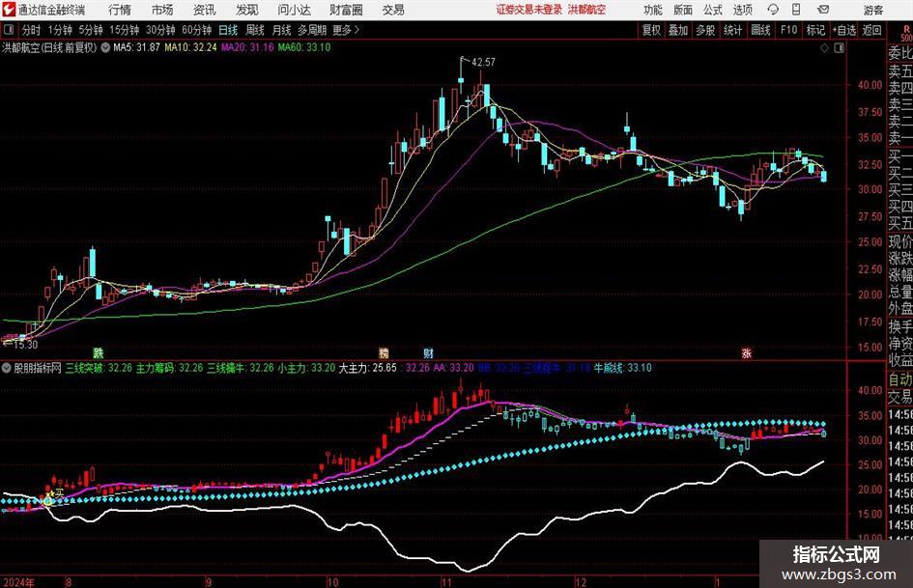The width and height of the screenshot is (913, 588).
Task: Click the MA5: 31.87 label
Action: click(136, 47)
